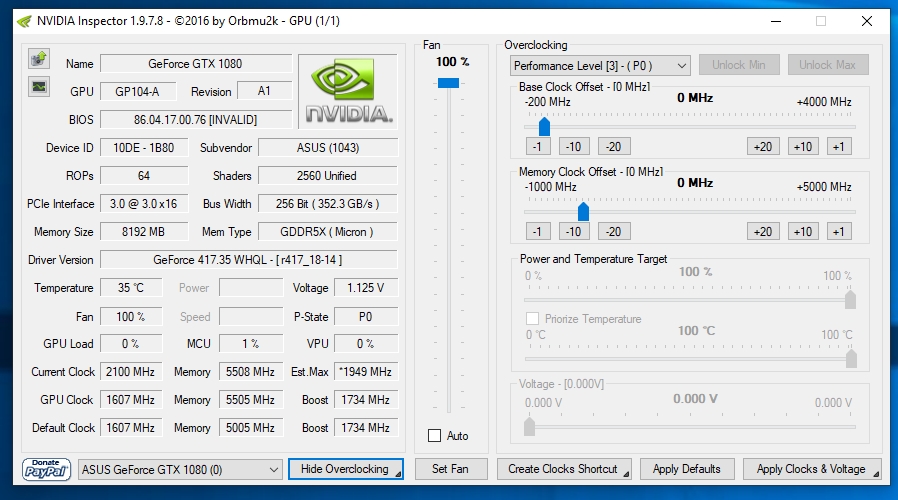This screenshot has width=898, height=500.
Task: Click Apply Defaults button
Action: [x=687, y=469]
